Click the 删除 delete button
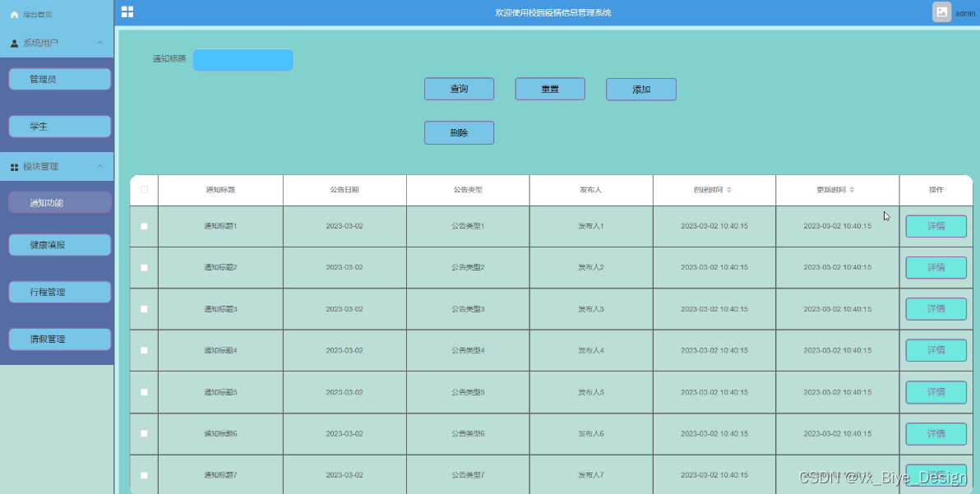Image resolution: width=980 pixels, height=494 pixels. tap(460, 132)
